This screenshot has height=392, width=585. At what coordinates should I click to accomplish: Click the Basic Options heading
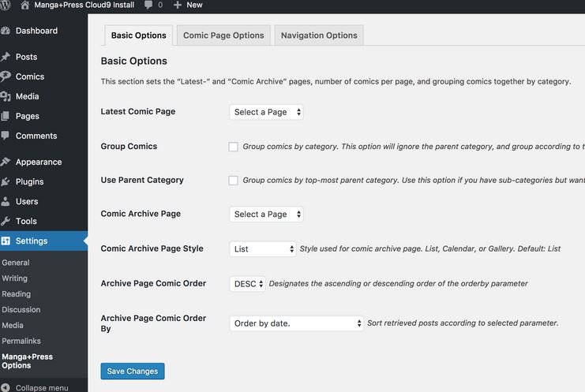pos(134,61)
